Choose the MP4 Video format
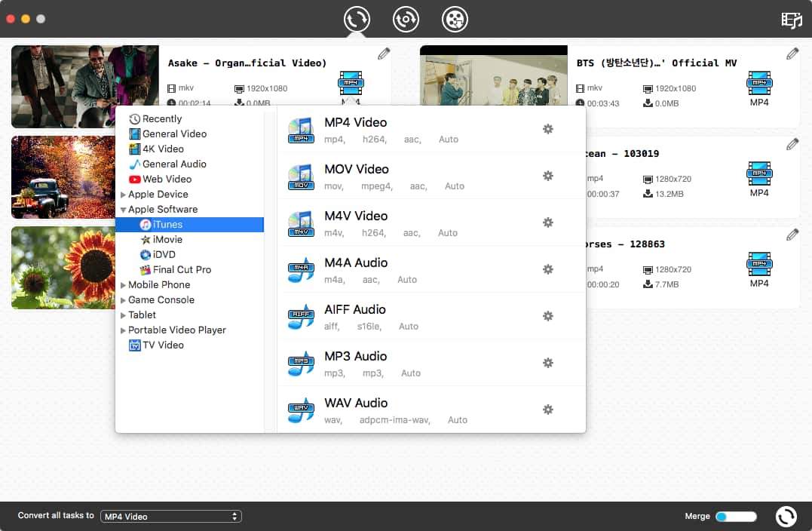 click(431, 130)
